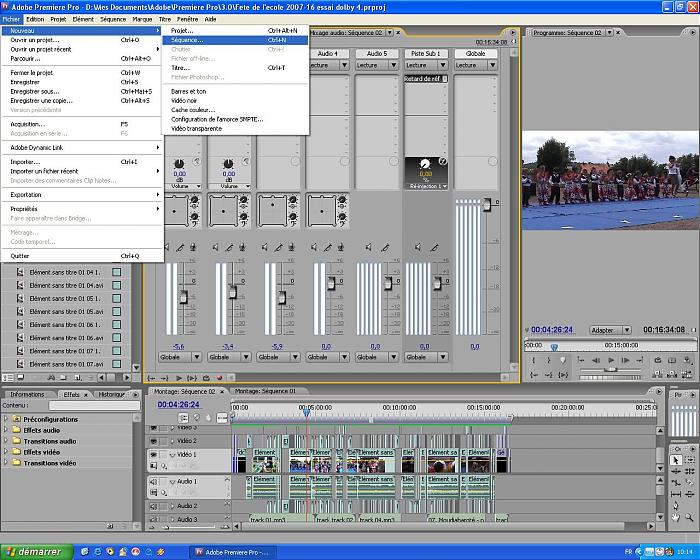Viewport: 700px width, 560px height.
Task: Select the Selection arrow tool
Action: pos(675,460)
